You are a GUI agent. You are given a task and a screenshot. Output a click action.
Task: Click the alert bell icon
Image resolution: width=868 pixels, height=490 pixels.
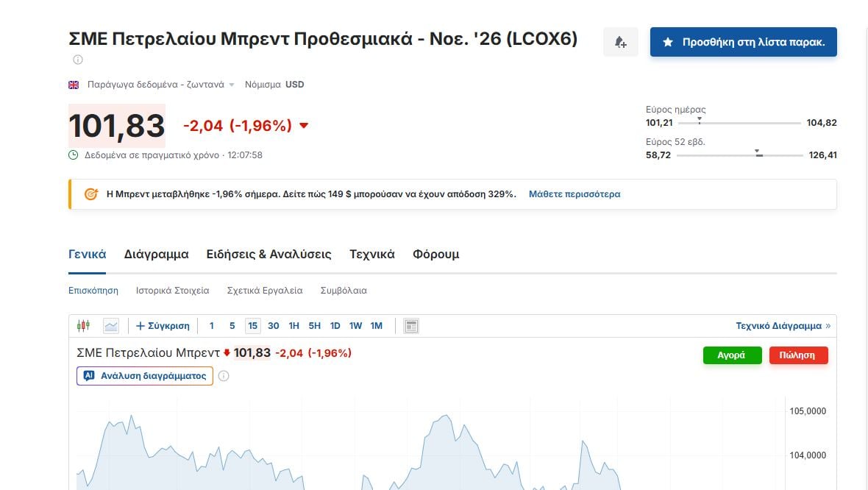coord(621,42)
